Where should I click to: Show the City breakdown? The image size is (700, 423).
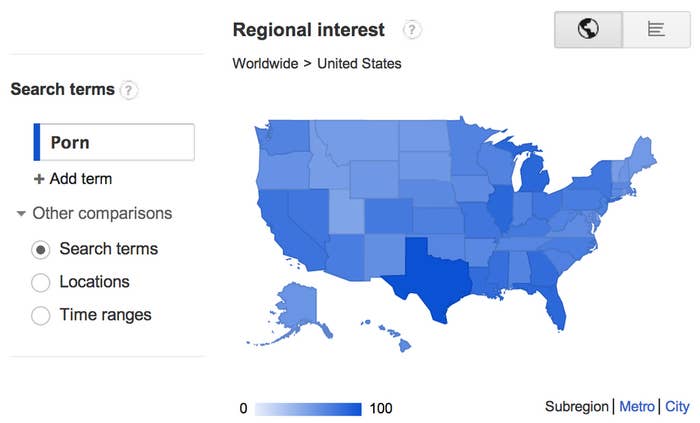[677, 406]
